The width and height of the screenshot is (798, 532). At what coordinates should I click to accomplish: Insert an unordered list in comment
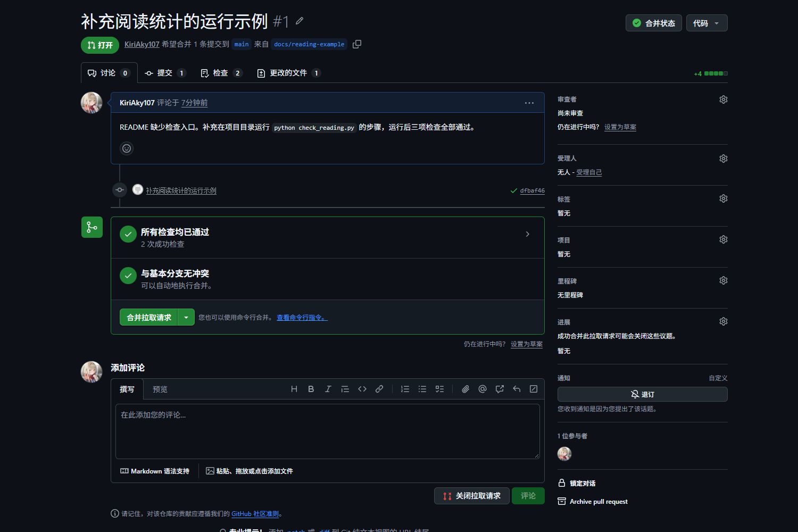pos(422,389)
